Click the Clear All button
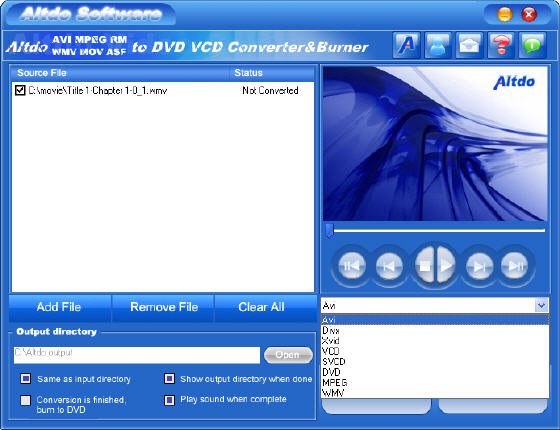Viewport: 560px width, 430px height. coord(262,307)
